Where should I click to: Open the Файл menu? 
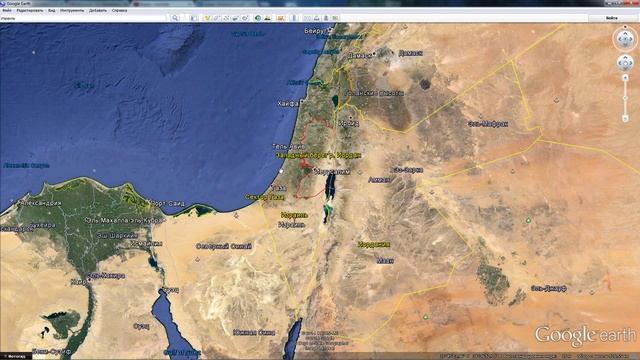7,10
